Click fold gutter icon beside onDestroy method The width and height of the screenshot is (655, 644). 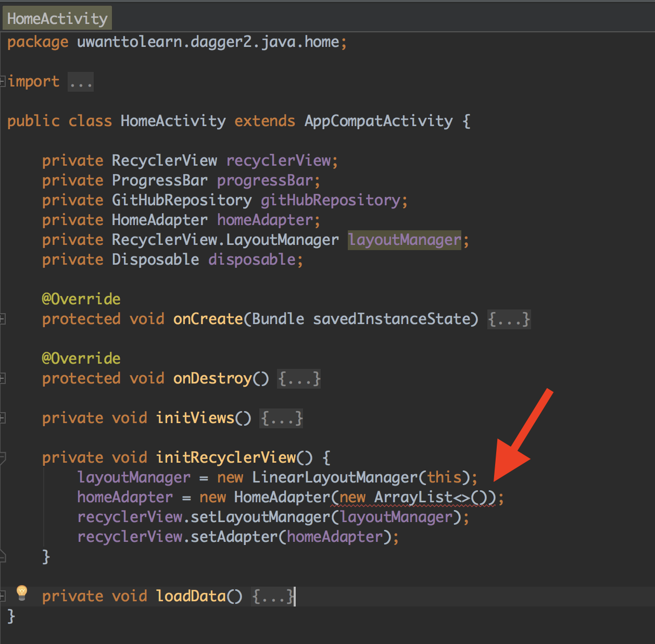pyautogui.click(x=3, y=378)
